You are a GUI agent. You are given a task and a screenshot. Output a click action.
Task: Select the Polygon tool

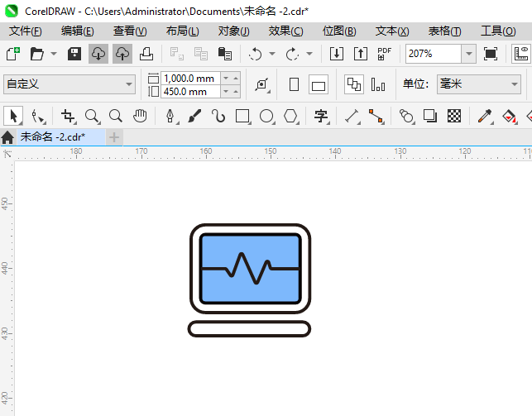click(x=290, y=117)
